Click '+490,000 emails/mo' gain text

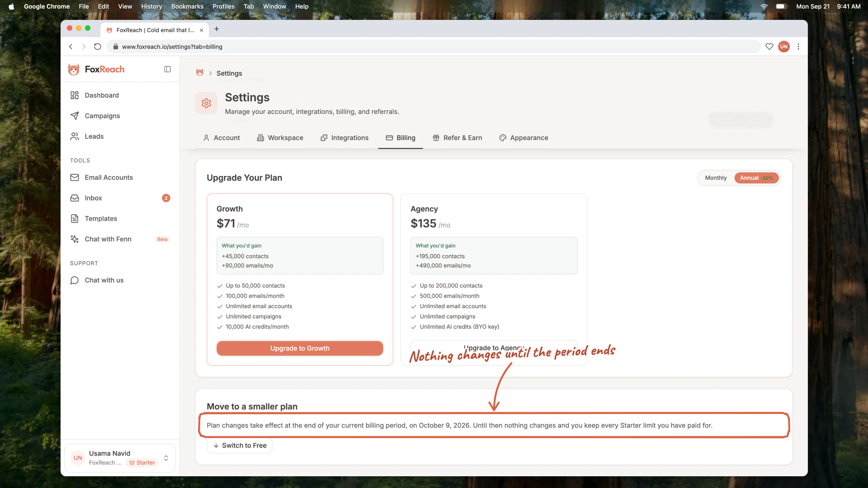[443, 265]
